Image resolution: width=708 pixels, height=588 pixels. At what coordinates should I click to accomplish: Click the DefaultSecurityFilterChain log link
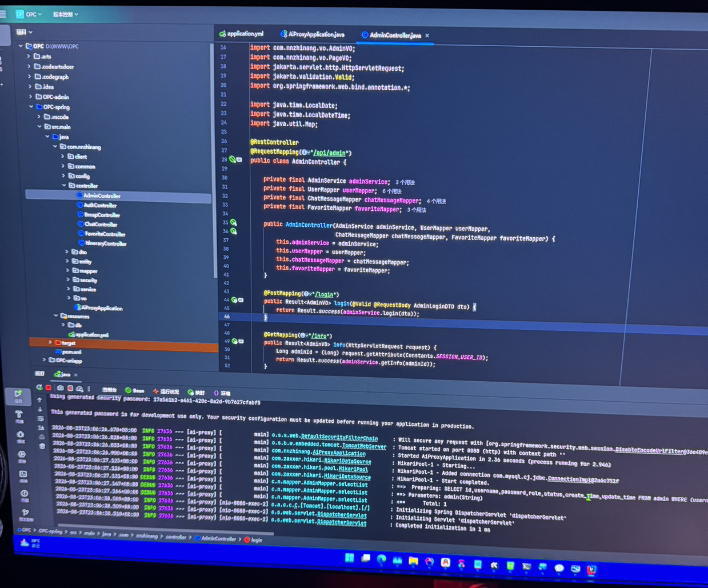pos(339,438)
